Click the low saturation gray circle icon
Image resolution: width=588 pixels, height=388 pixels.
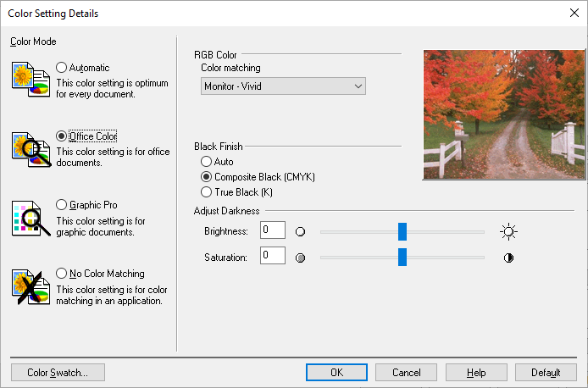click(300, 258)
